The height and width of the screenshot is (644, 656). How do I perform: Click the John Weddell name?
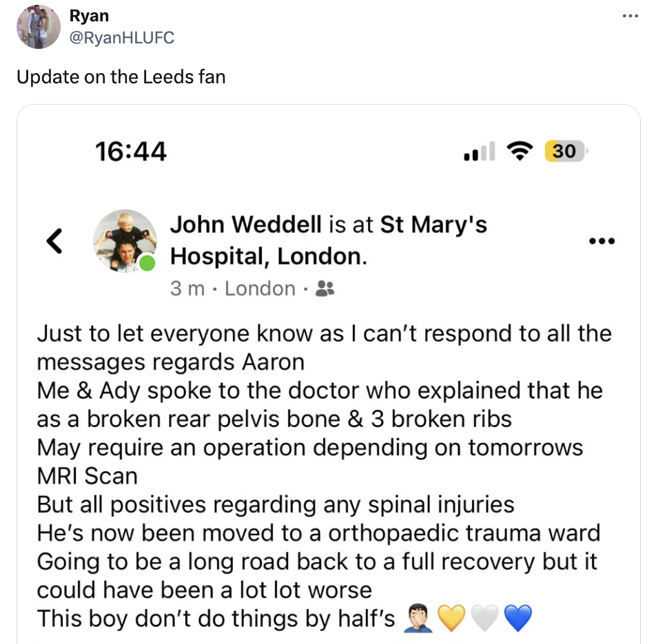click(x=245, y=224)
